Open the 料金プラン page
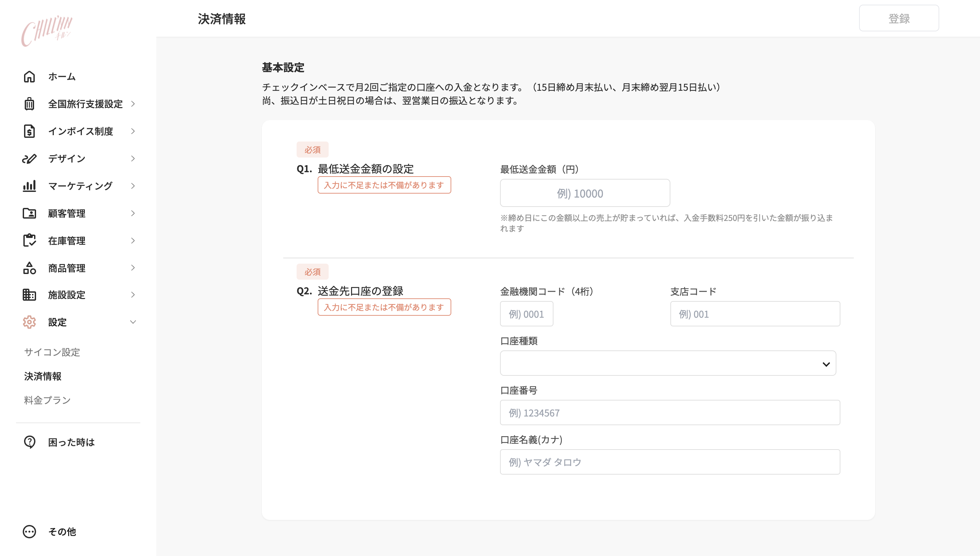980x556 pixels. (x=47, y=400)
